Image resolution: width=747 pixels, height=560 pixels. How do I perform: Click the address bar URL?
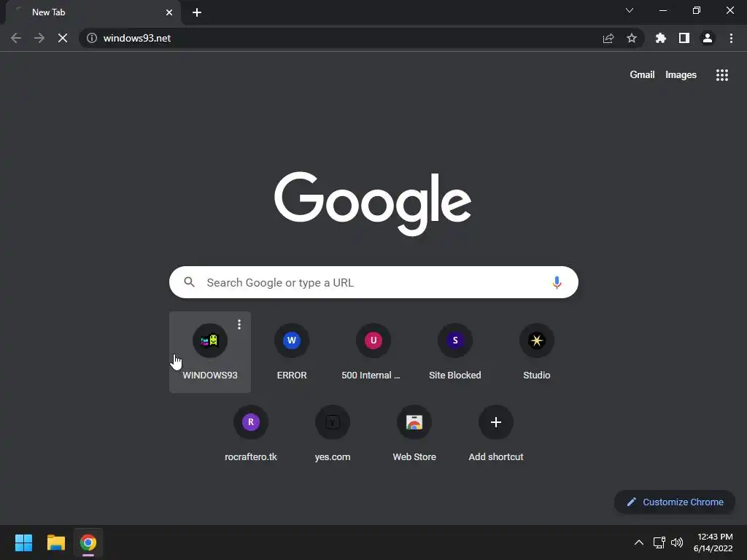point(137,38)
